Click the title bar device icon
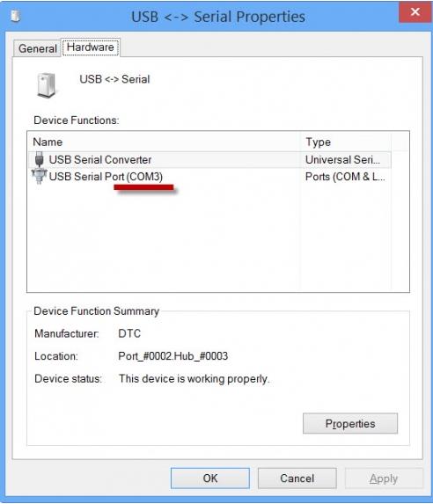This screenshot has height=504, width=433. click(x=15, y=17)
